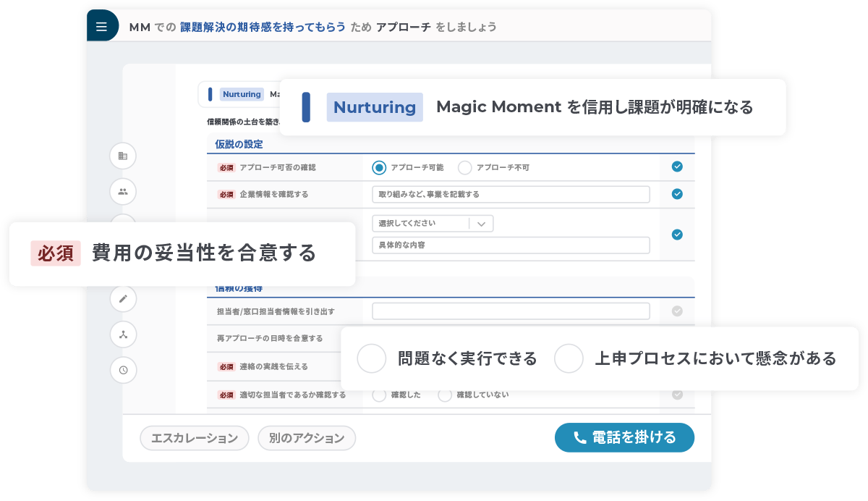The image size is (868, 501).
Task: Toggle completion check beside 具体的な内容 row
Action: (677, 235)
